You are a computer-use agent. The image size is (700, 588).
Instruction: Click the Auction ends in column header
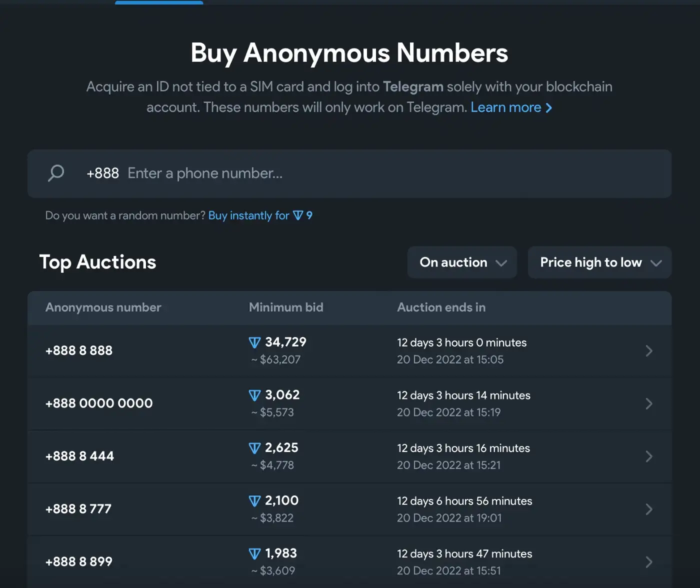(x=441, y=307)
